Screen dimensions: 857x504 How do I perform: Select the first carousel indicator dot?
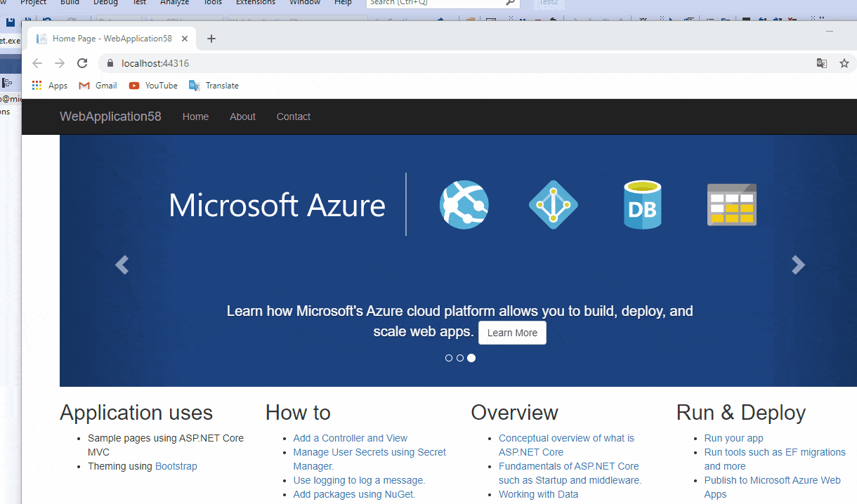[x=449, y=358]
